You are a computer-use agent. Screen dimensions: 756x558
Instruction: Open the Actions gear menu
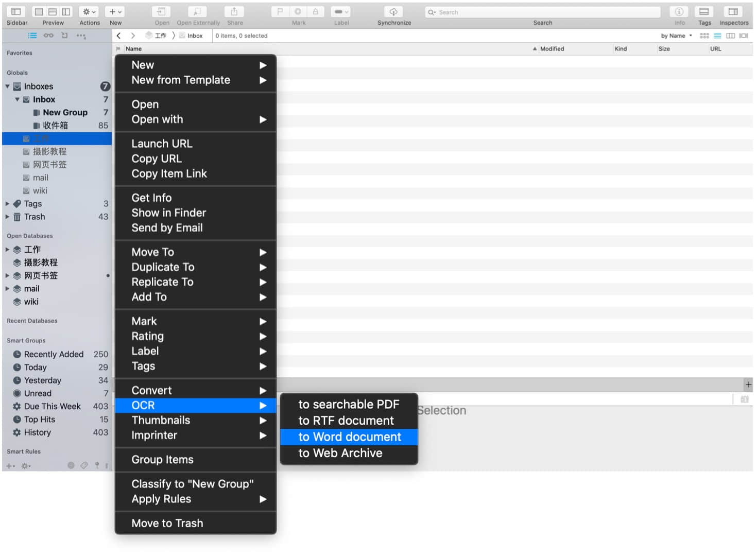[x=89, y=11]
